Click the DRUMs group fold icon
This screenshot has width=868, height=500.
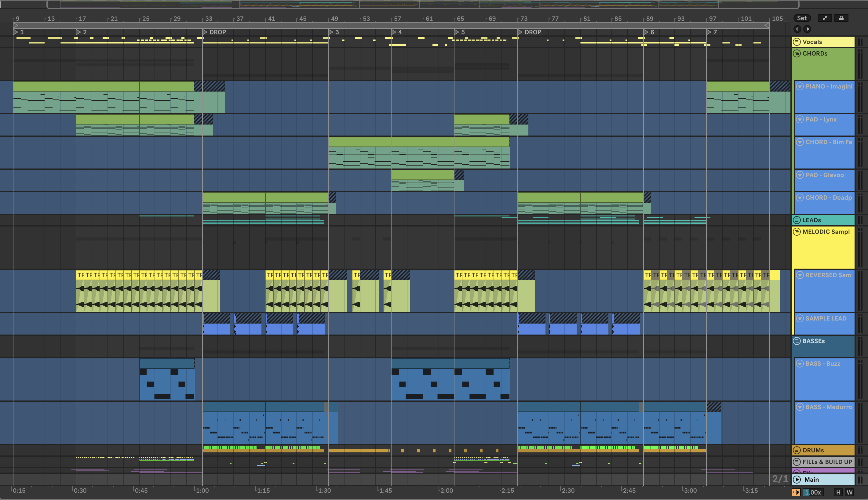[797, 450]
